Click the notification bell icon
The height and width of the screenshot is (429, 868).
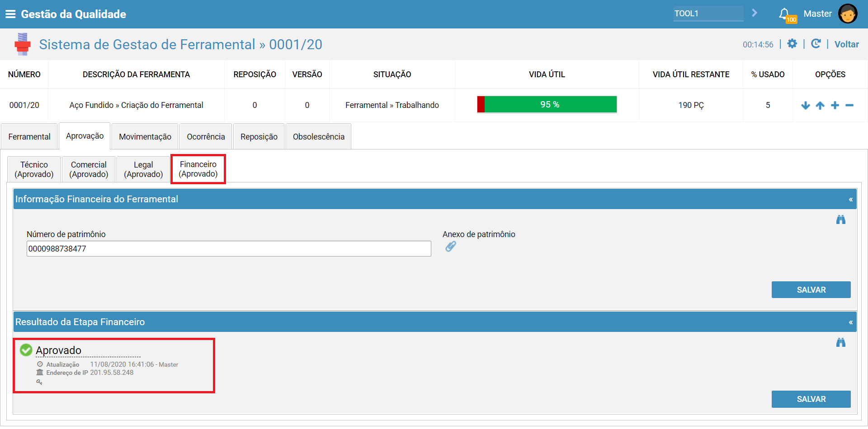tap(785, 14)
